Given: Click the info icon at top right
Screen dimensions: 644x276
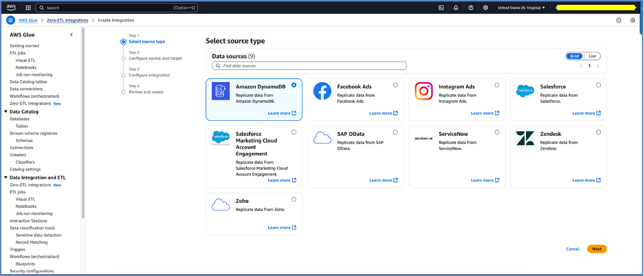Looking at the screenshot, I should coord(619,20).
